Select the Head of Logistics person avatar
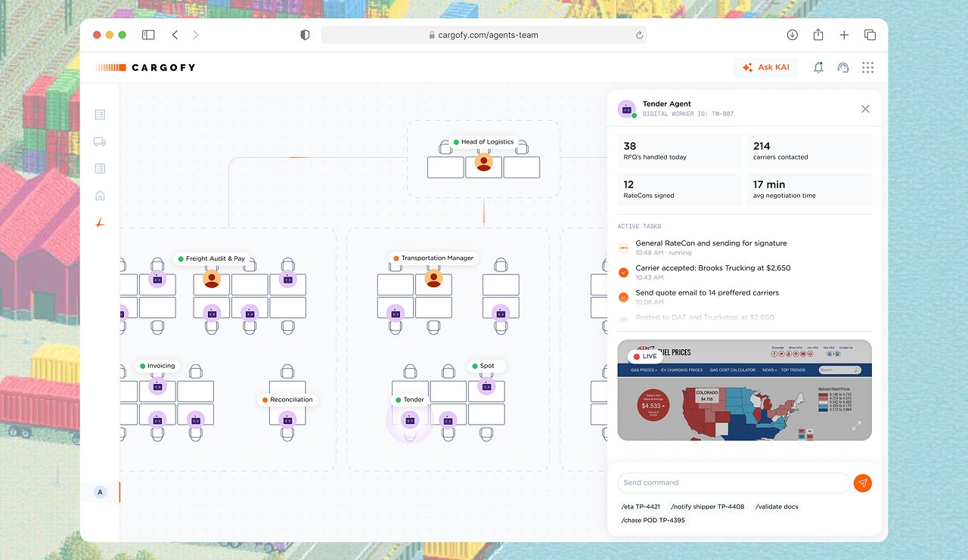 click(x=484, y=162)
